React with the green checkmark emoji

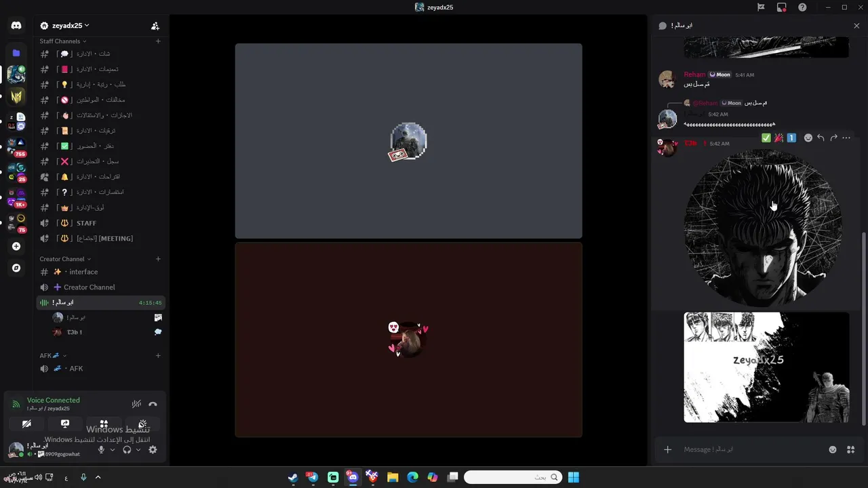766,138
